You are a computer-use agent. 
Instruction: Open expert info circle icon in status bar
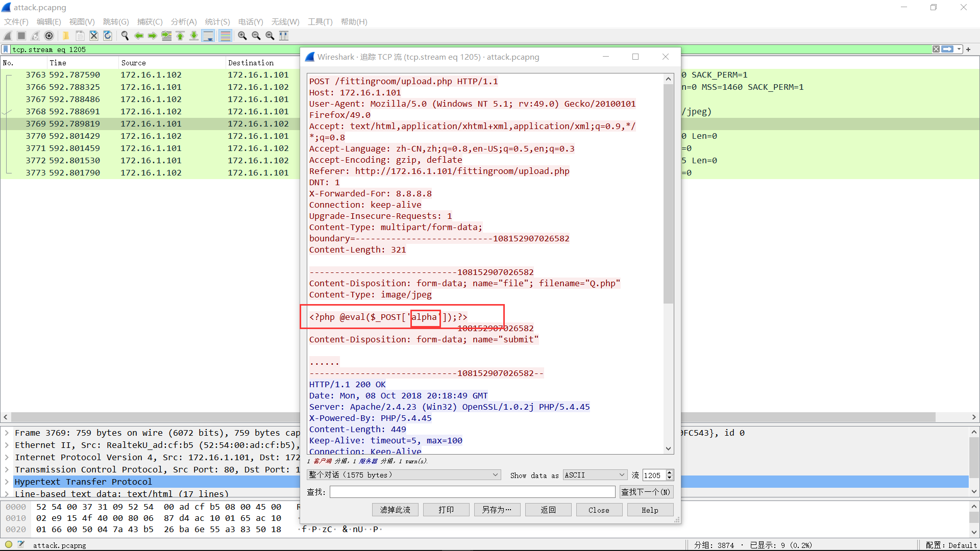pyautogui.click(x=9, y=544)
